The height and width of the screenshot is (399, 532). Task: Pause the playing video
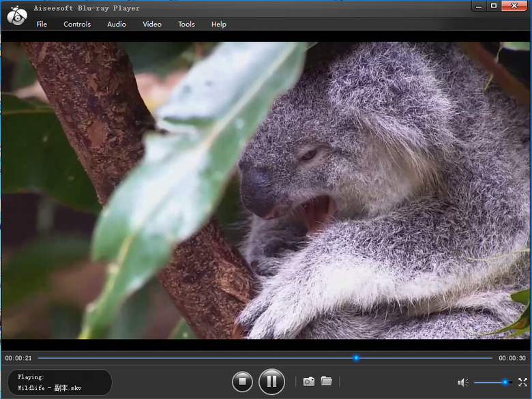[x=271, y=381]
